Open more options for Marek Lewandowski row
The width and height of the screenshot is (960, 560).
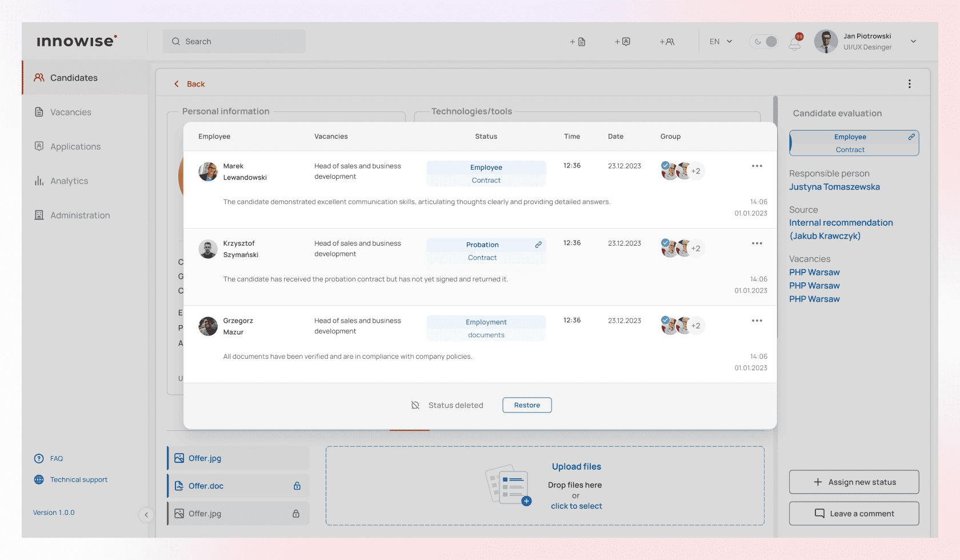point(757,166)
